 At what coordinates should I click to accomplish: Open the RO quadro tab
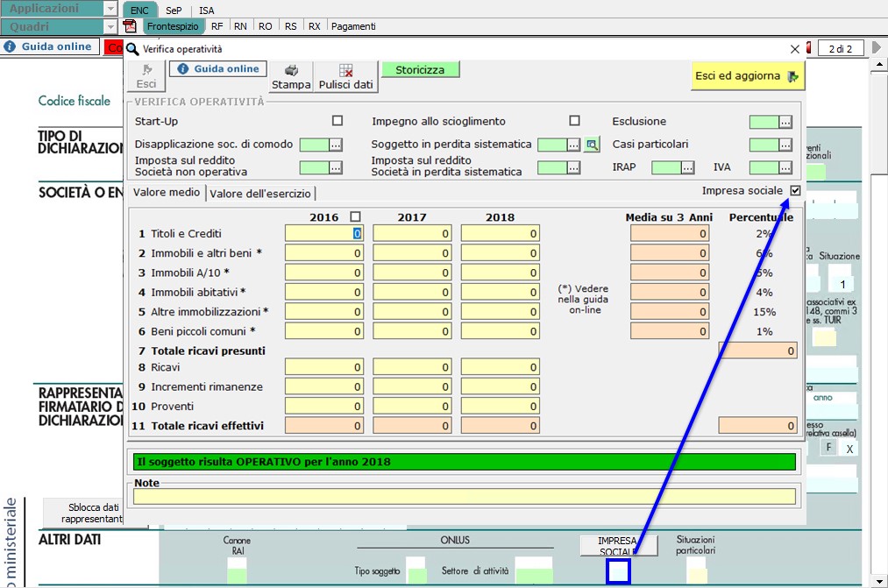click(265, 26)
